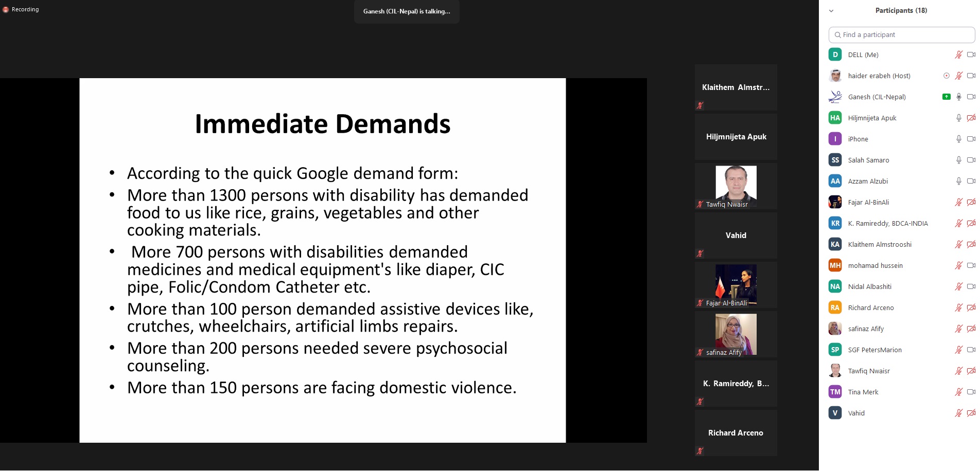Click the video-off icon for Richard Arceno in list
This screenshot has width=980, height=471.
971,307
